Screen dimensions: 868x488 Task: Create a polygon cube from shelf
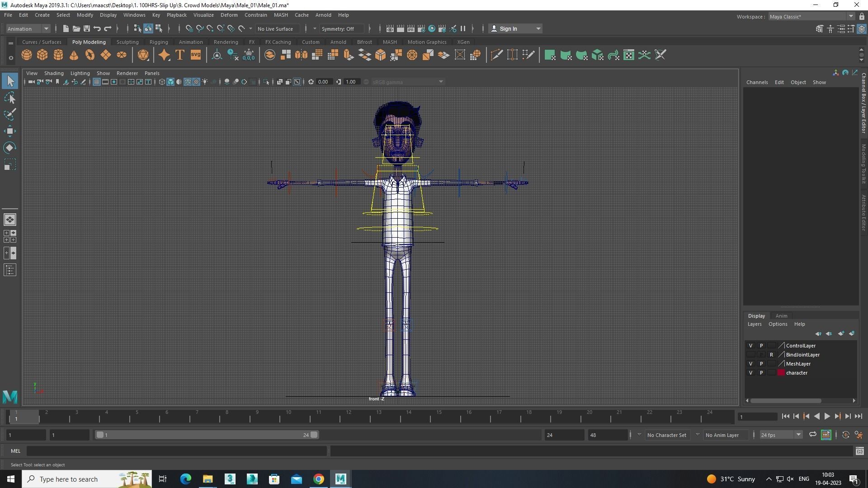(x=42, y=55)
